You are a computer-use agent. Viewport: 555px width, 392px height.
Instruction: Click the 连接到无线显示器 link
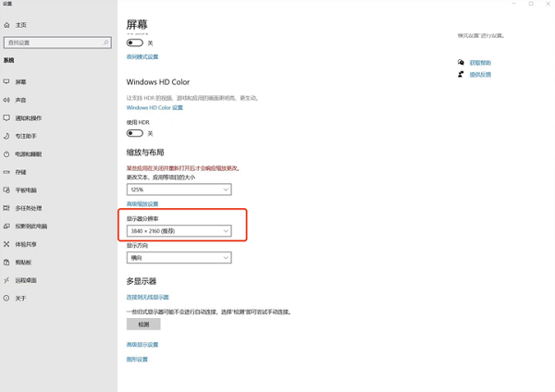(x=148, y=297)
